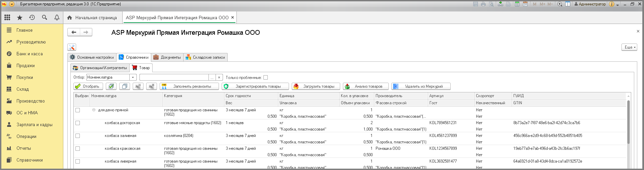Open value selection with the ellipsis button
644x170 pixels.
[212, 77]
